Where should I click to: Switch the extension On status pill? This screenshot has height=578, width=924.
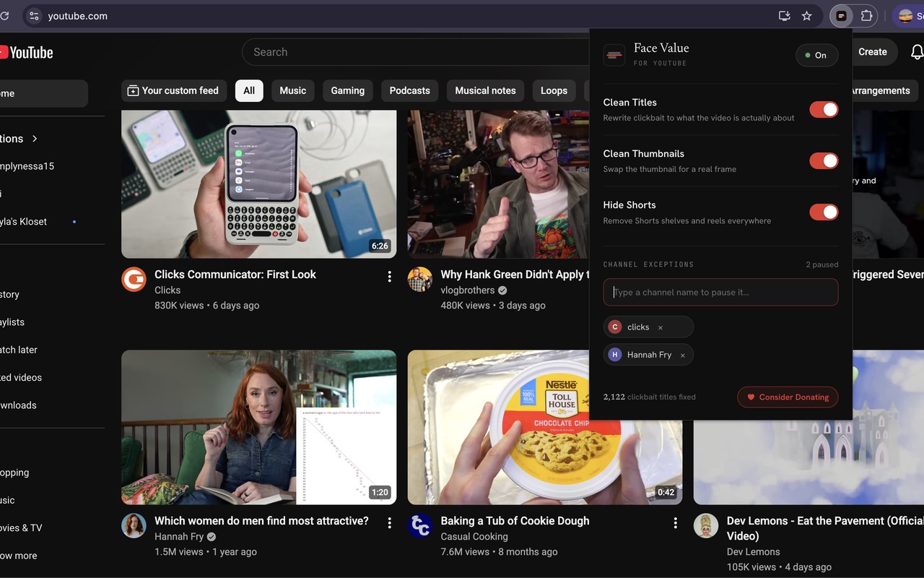816,55
